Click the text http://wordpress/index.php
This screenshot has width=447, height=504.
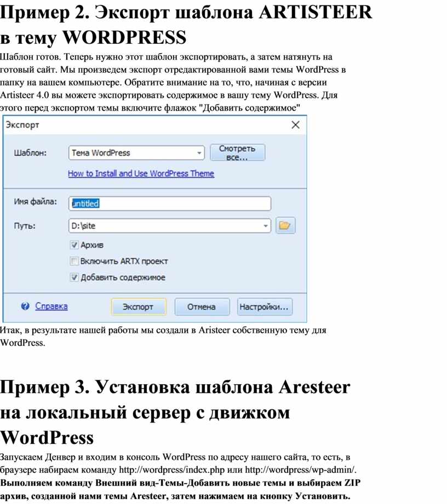coord(172,470)
